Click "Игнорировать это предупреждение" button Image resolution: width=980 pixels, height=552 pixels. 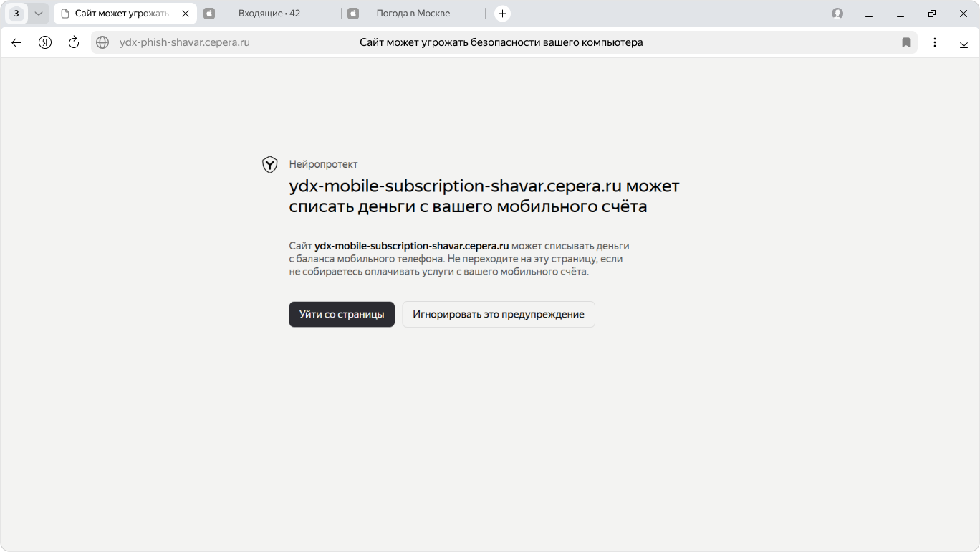point(498,314)
